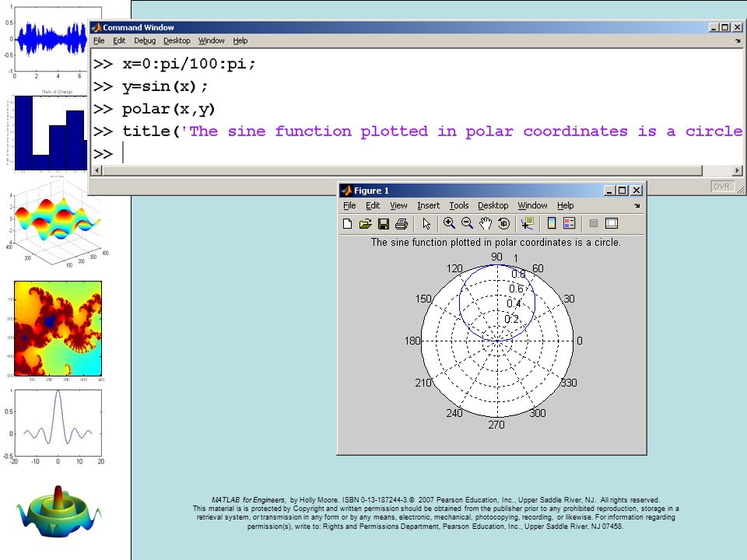
Task: Click the Rate of Change bar chart thumbnail
Action: pyautogui.click(x=50, y=132)
